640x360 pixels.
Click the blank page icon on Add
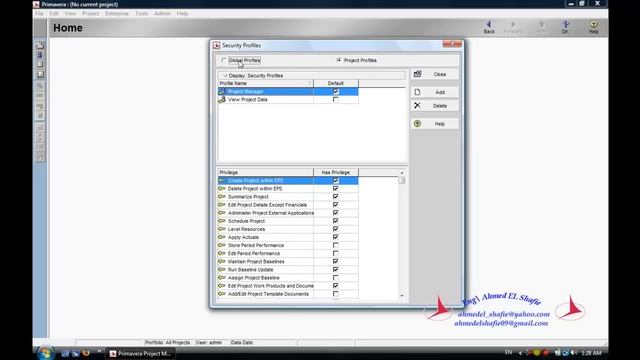[x=417, y=92]
